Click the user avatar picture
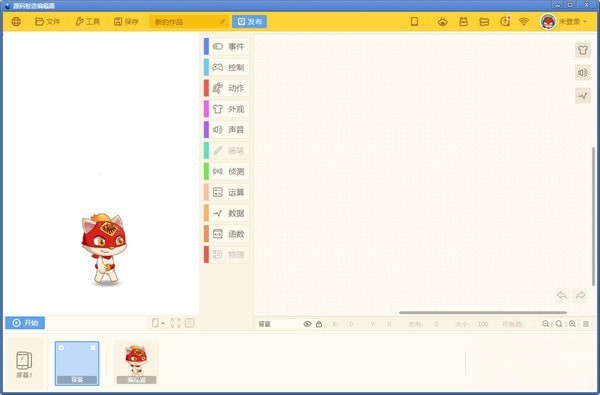The height and width of the screenshot is (395, 600). click(548, 22)
